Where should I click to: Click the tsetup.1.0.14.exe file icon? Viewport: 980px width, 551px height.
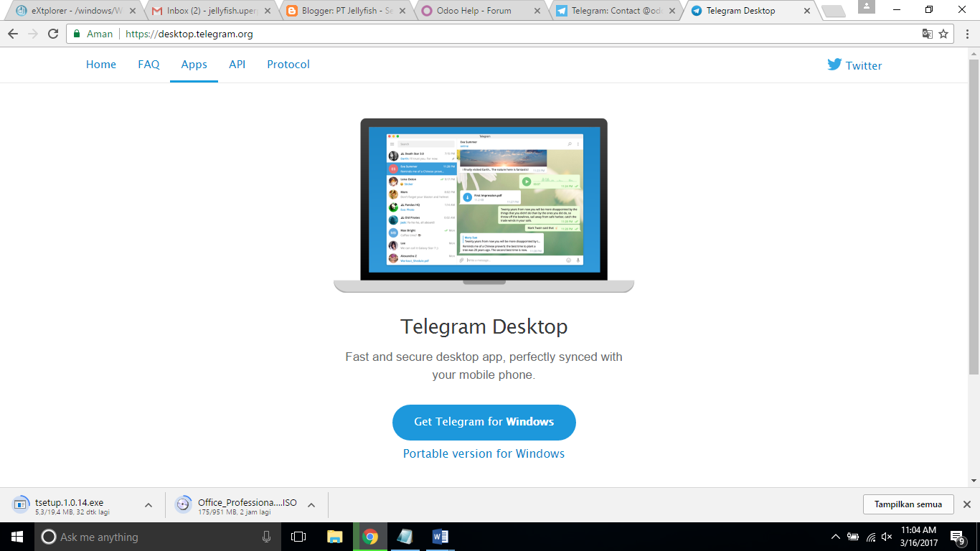pos(20,504)
